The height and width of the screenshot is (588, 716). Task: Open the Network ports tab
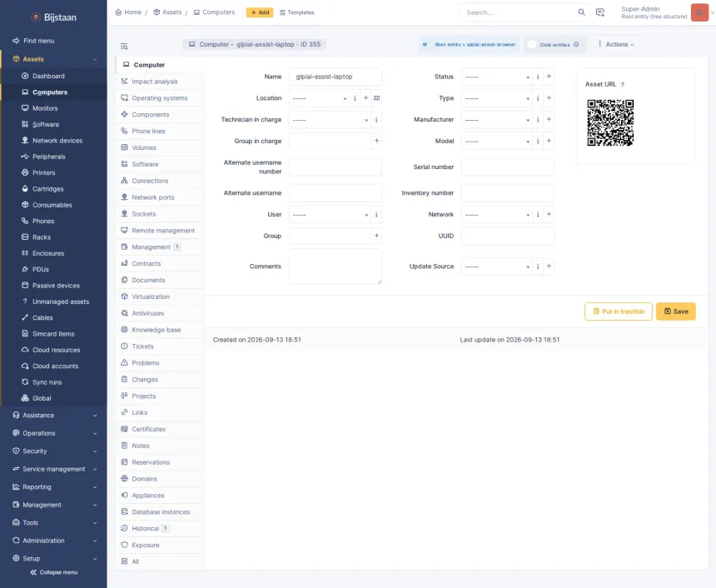pos(159,197)
